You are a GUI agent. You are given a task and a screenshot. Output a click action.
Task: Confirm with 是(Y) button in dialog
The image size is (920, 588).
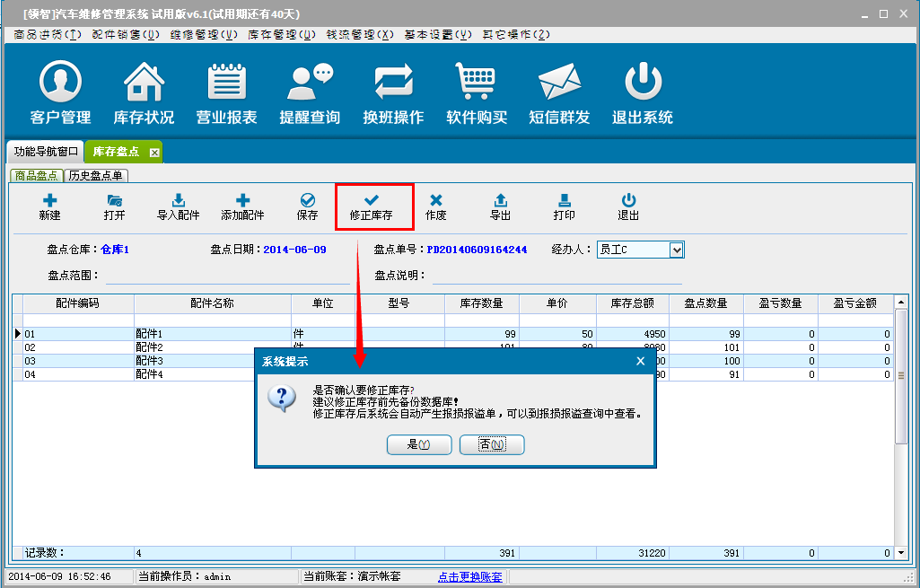(419, 444)
